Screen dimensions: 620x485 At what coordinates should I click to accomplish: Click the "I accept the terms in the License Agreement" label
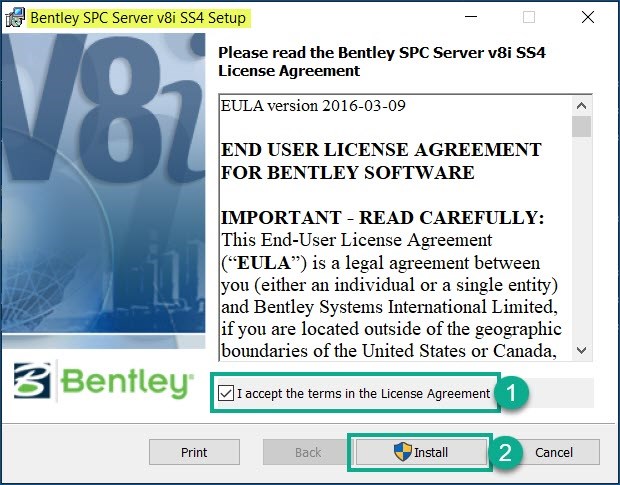(x=363, y=394)
